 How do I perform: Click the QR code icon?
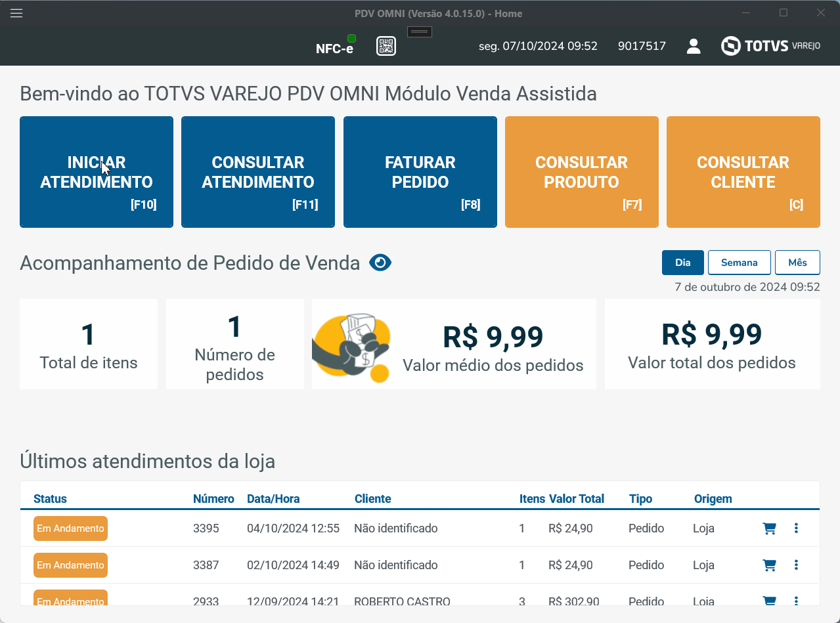(x=386, y=46)
